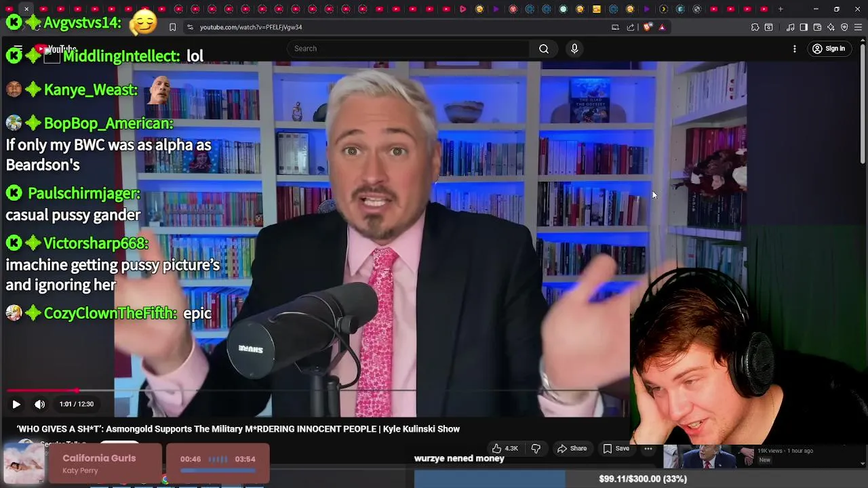Image resolution: width=868 pixels, height=488 pixels.
Task: Open the Brave Wallet icon
Action: click(x=817, y=27)
